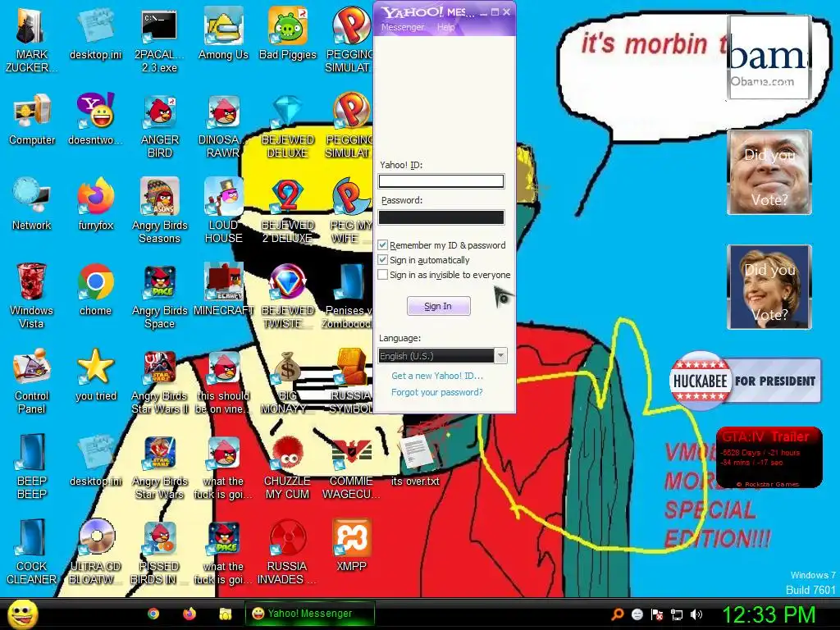
Task: Click Get a new Yahoo! ID link
Action: coord(436,376)
